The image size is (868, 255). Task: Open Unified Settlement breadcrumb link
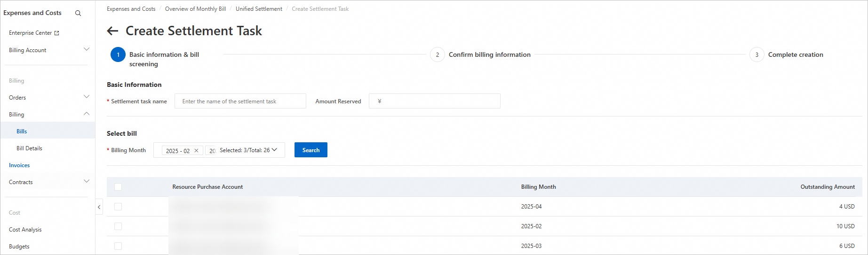[x=259, y=9]
